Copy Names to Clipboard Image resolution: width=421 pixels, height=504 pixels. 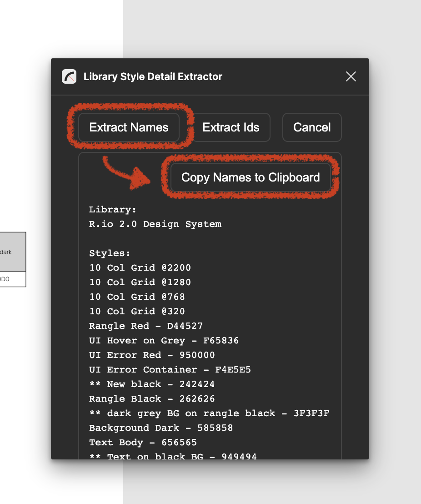(251, 177)
